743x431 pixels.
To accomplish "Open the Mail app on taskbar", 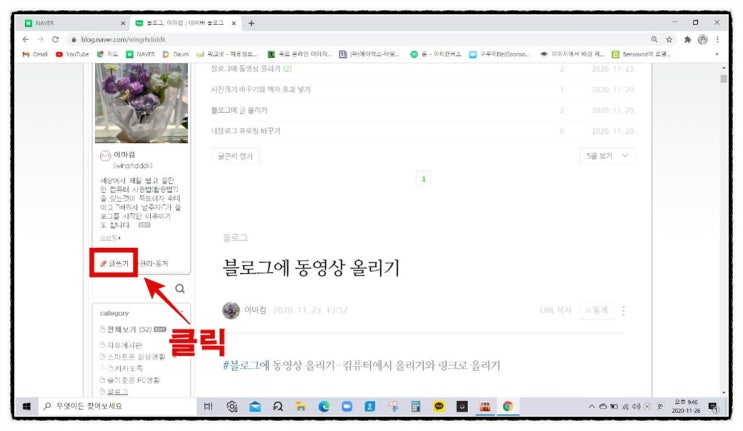I will (x=255, y=406).
